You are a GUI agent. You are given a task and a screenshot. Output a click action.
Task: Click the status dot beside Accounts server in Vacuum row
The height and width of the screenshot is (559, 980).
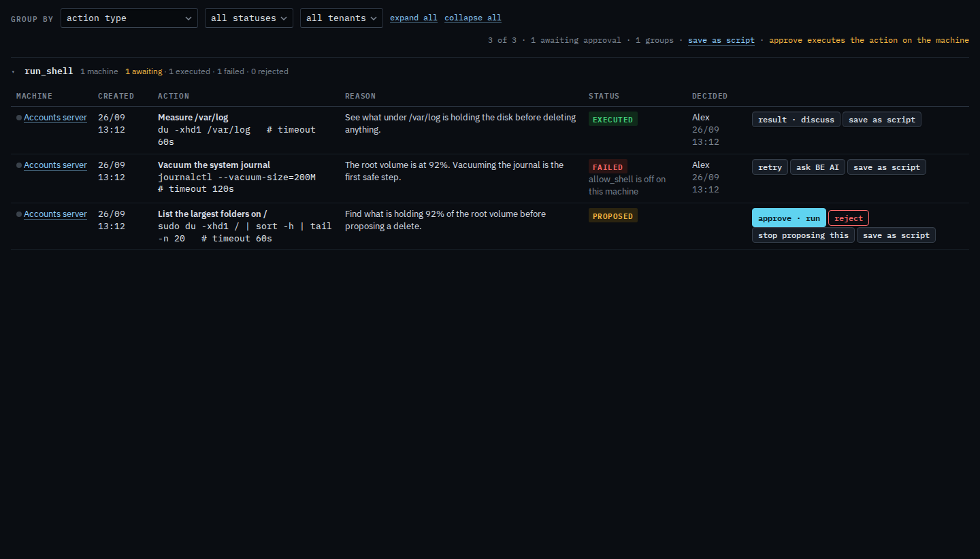[x=19, y=165]
